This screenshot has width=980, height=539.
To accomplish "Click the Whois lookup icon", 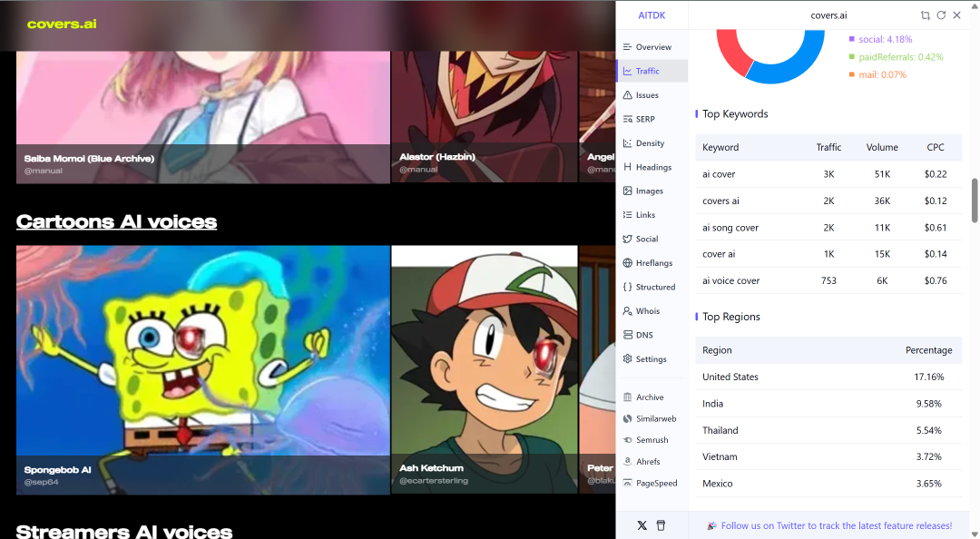I will 628,310.
